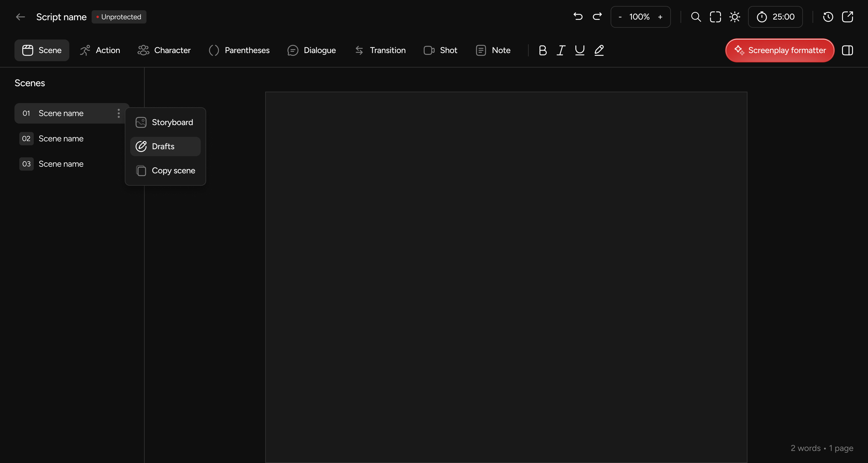
Task: Click the 2 words • 1 page counter
Action: click(x=822, y=448)
